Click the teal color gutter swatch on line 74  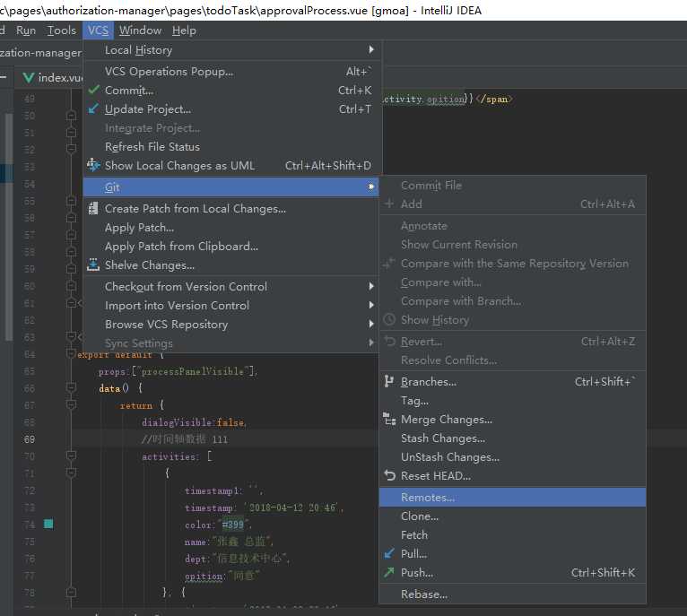coord(48,524)
